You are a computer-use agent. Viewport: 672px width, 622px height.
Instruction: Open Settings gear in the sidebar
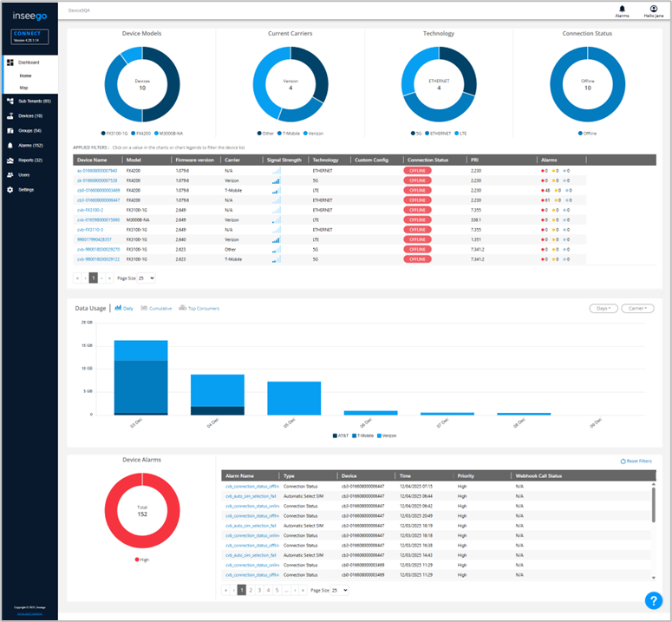tap(26, 189)
